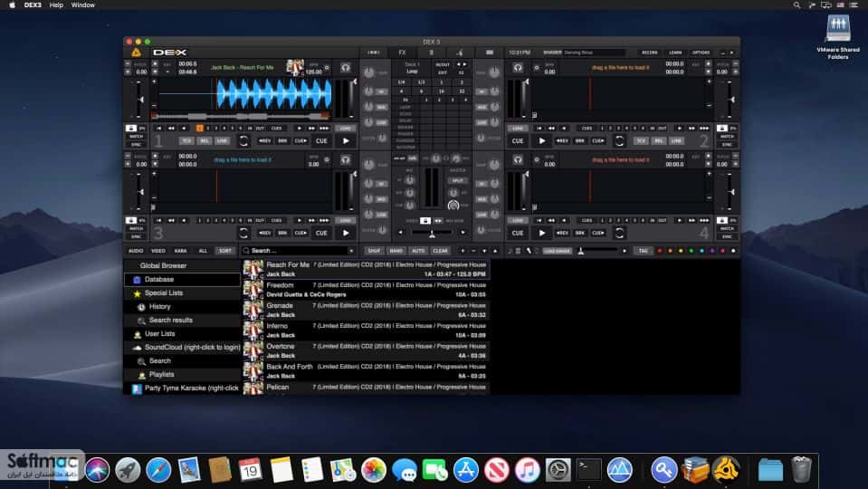Open App Store from the dock
Viewport: 868px width, 489px height.
click(x=466, y=470)
